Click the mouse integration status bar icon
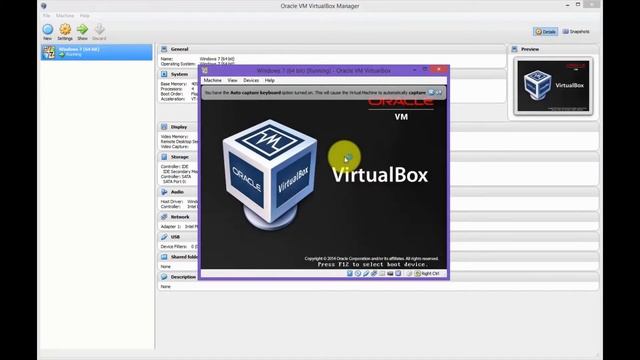 (x=409, y=273)
